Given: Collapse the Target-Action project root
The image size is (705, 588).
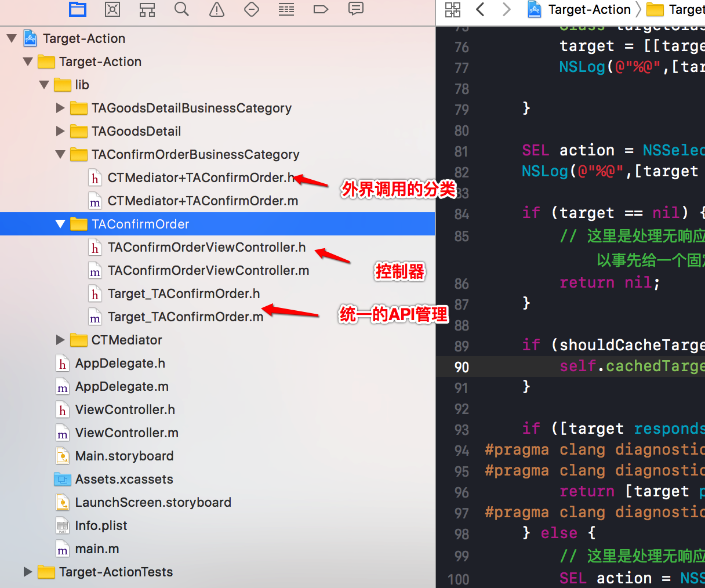Looking at the screenshot, I should 11,38.
